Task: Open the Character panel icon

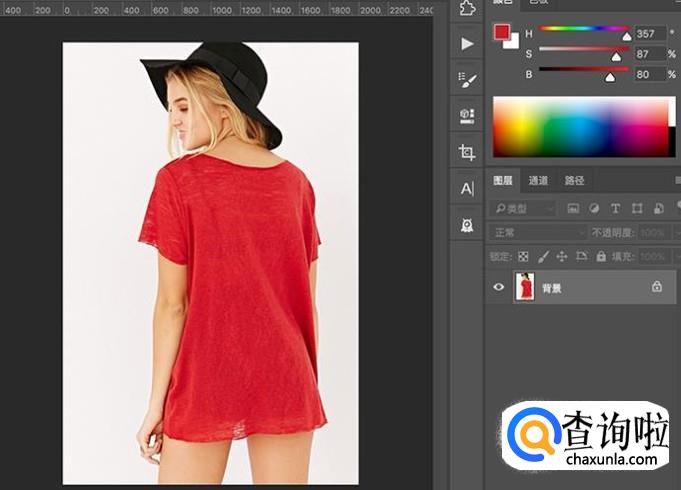Action: [x=466, y=188]
